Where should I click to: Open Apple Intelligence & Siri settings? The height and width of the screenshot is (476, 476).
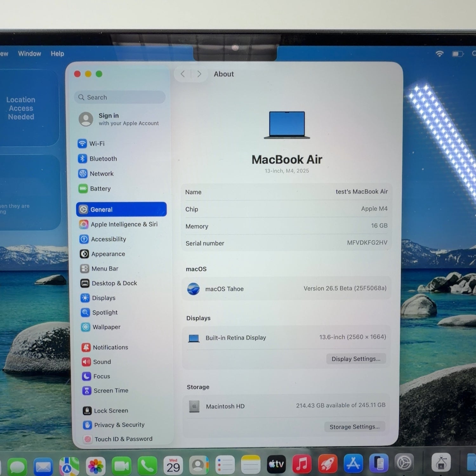[x=122, y=224]
